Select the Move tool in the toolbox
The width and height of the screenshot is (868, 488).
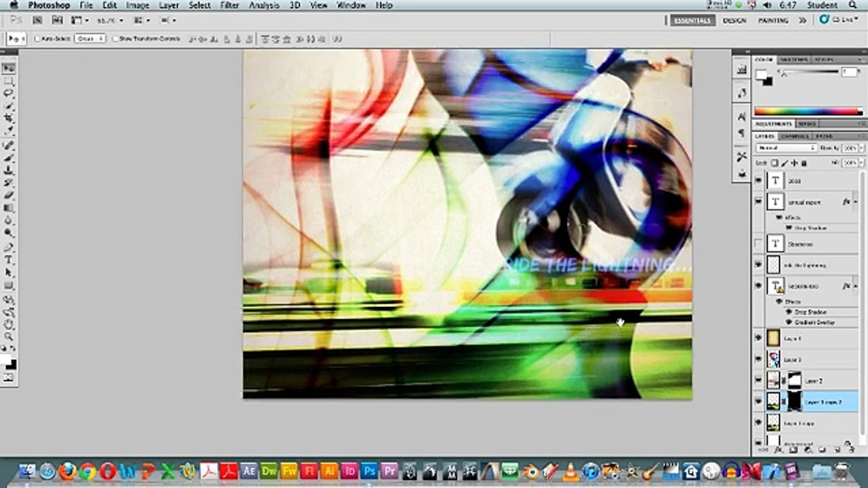[9, 68]
